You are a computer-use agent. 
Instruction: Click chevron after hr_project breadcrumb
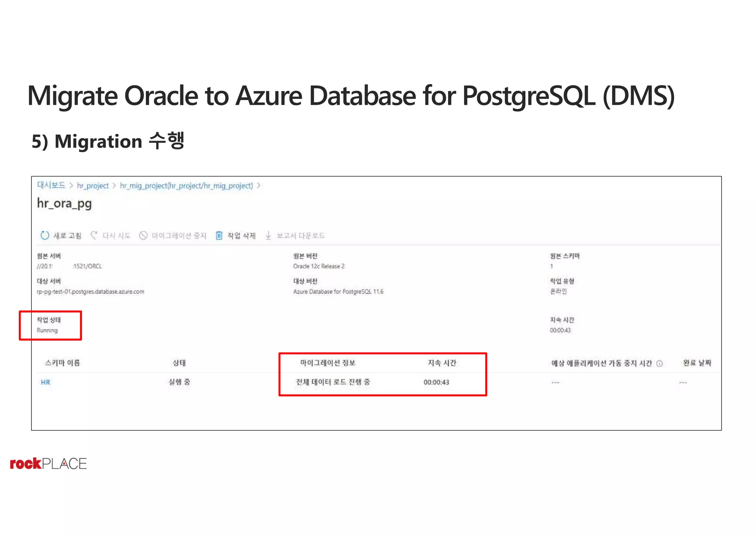coord(114,186)
